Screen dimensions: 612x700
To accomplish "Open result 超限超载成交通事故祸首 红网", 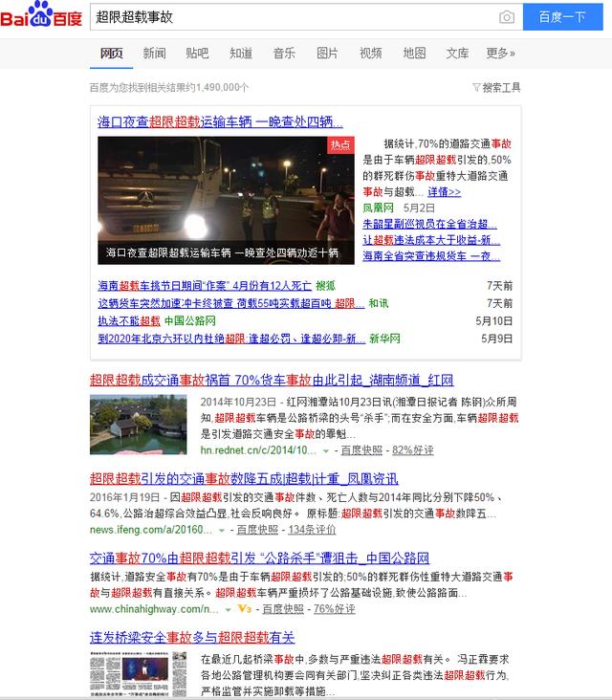I will click(272, 381).
